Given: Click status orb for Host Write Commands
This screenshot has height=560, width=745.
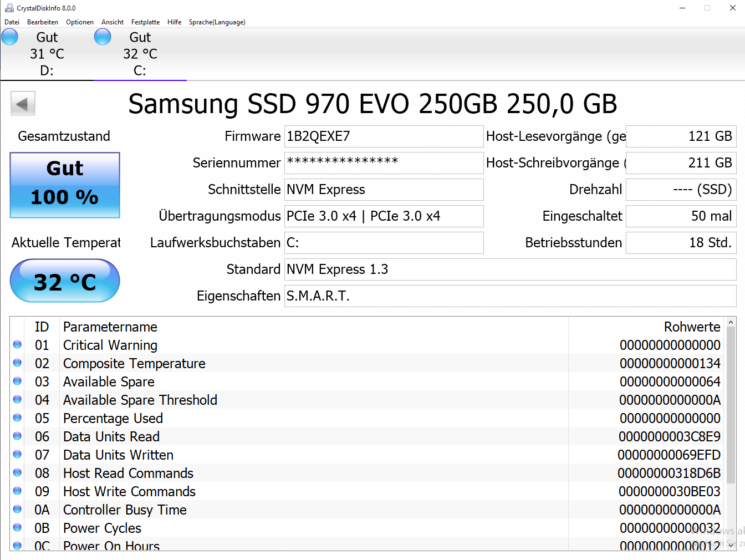Looking at the screenshot, I should click(17, 491).
